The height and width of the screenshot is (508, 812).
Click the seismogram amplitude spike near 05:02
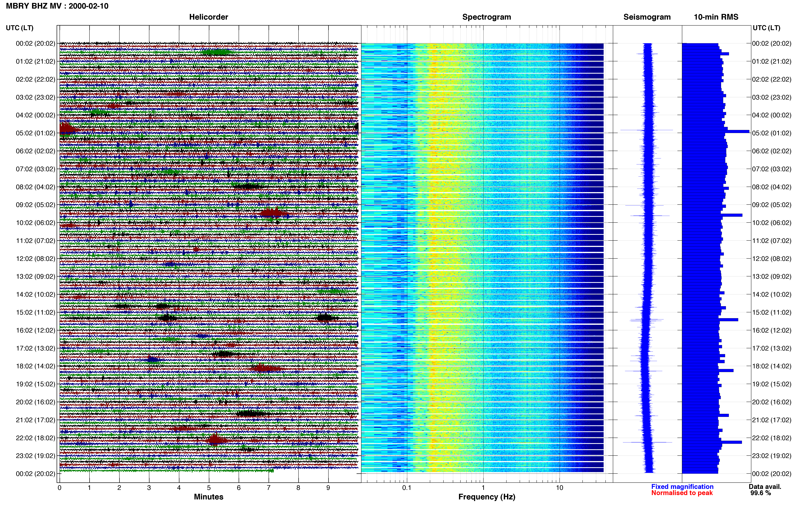647,130
